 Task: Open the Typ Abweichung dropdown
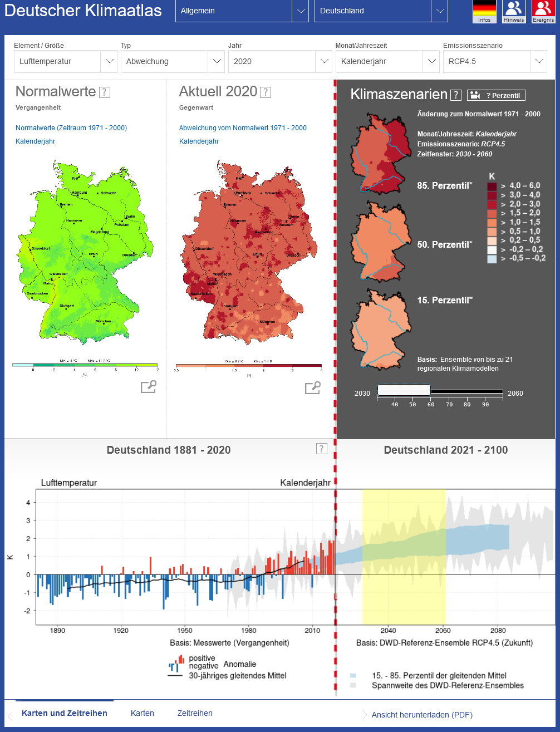[x=172, y=62]
